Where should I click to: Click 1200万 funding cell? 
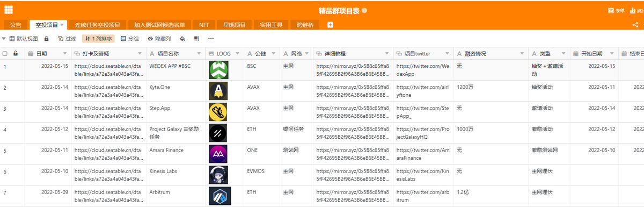491,91
